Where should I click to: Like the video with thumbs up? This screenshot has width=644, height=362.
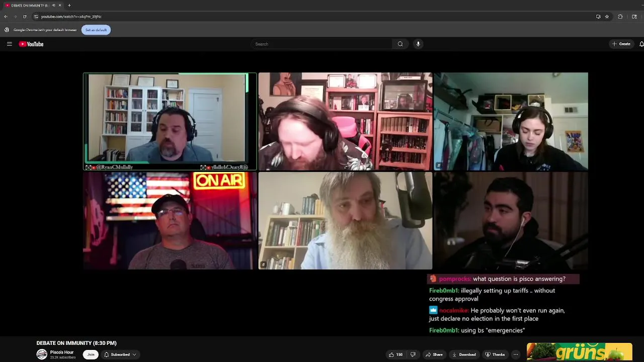(395, 354)
